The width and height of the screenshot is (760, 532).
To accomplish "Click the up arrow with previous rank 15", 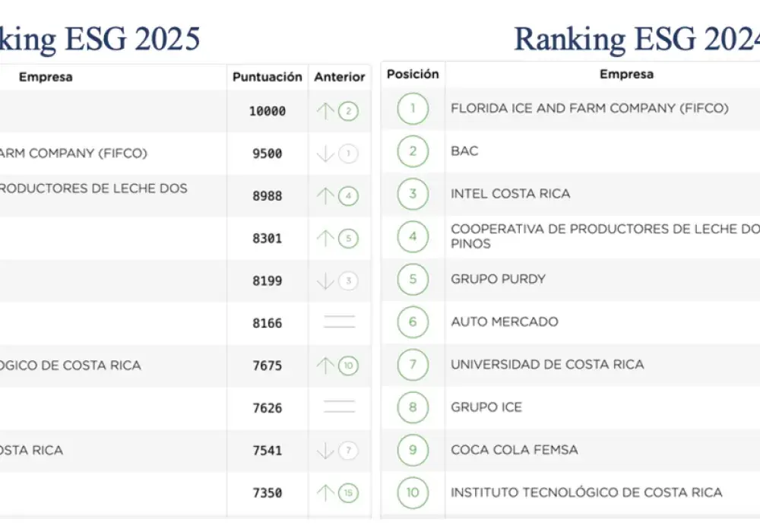I will [x=325, y=492].
